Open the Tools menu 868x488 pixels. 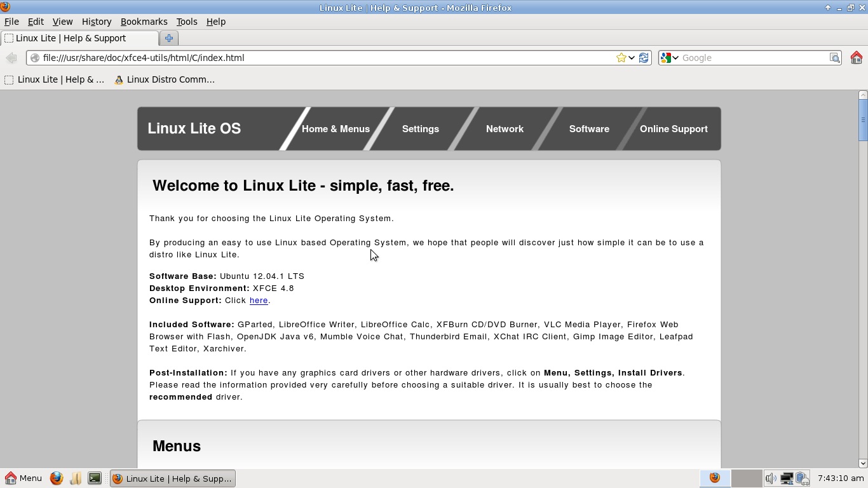(x=187, y=22)
